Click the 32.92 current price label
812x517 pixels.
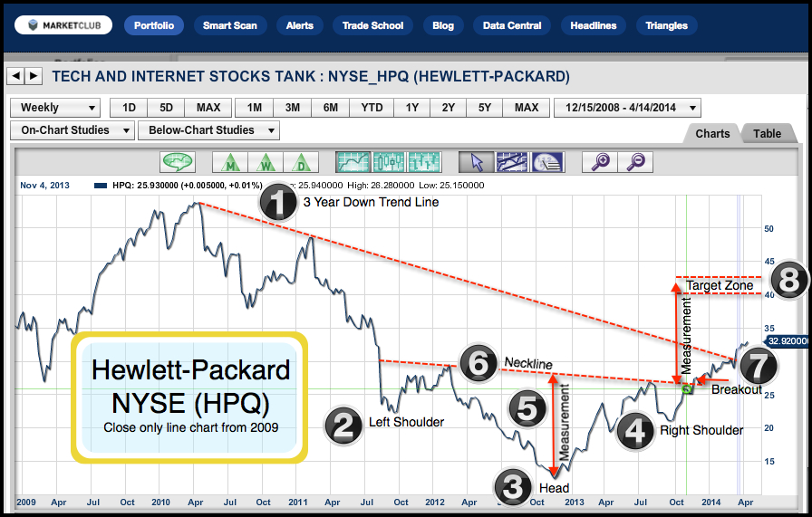coord(787,340)
